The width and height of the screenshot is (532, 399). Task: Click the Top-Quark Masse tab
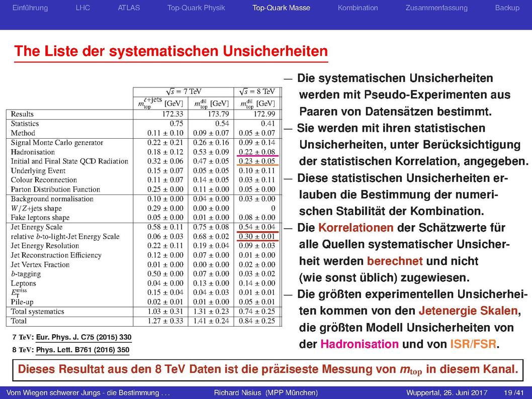[281, 8]
